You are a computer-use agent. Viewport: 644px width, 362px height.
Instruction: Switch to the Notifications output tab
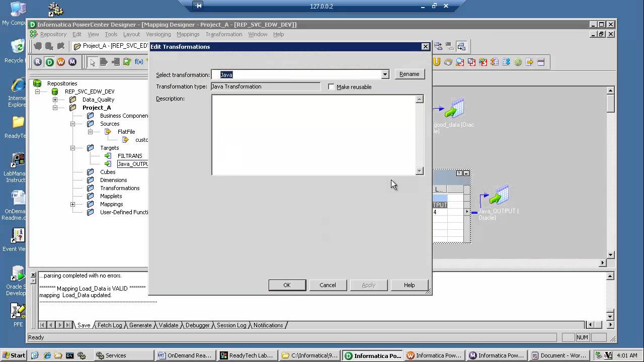point(268,325)
